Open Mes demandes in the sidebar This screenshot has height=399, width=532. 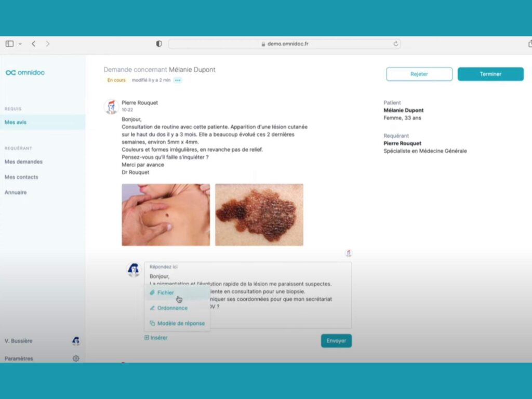tap(23, 162)
